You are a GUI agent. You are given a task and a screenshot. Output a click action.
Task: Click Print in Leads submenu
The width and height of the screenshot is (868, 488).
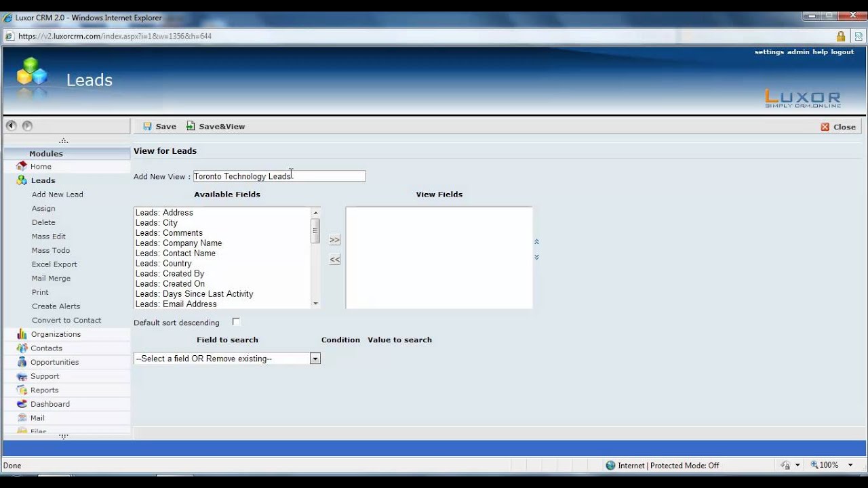[x=40, y=292]
